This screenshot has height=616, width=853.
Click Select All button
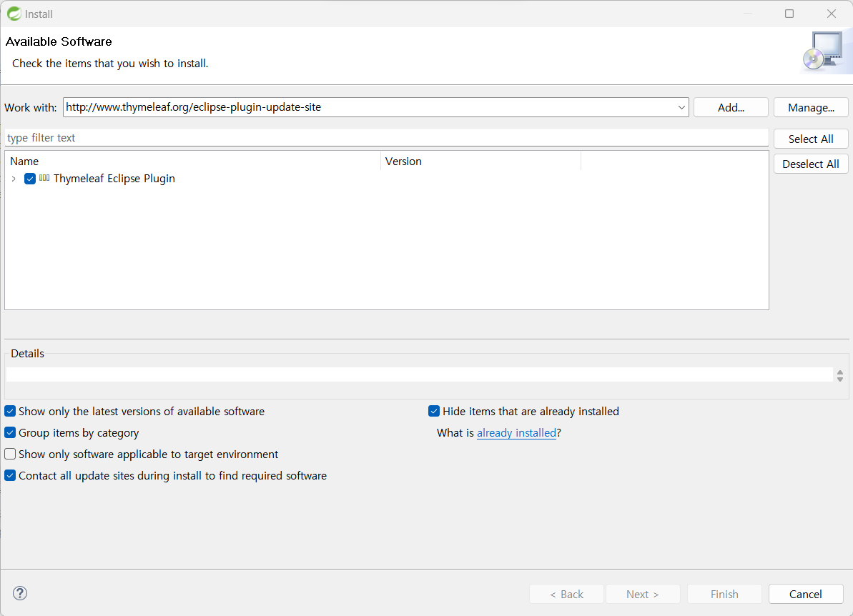[x=811, y=139]
